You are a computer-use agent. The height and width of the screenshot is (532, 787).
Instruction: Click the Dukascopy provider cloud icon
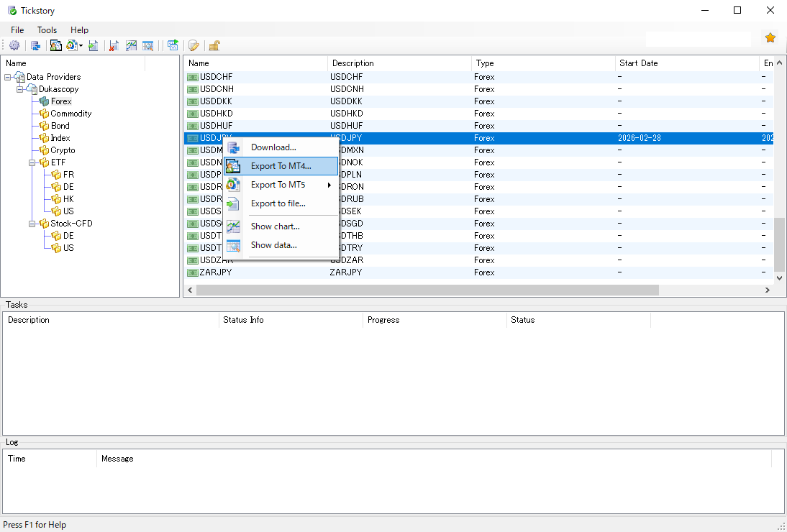(32, 89)
